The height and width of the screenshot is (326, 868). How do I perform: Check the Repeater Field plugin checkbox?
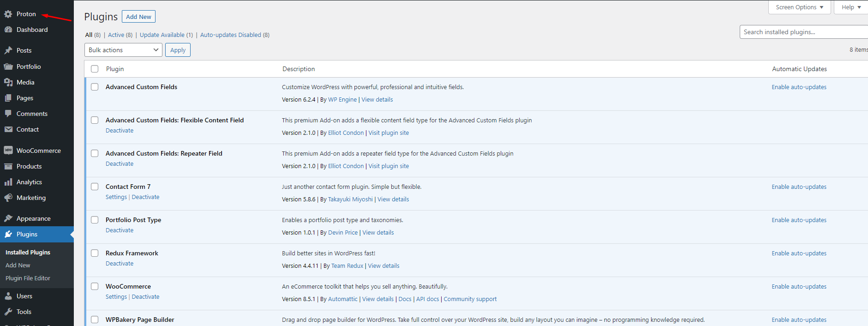[x=95, y=153]
